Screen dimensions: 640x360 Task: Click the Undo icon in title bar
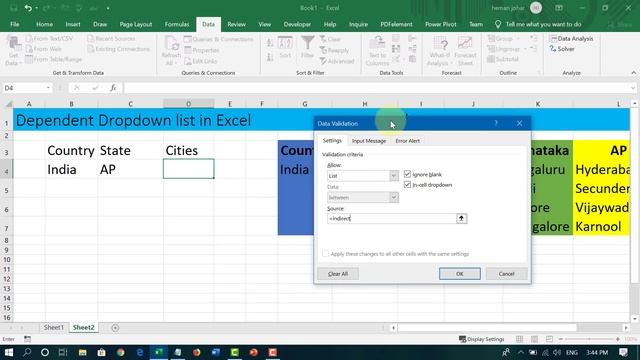point(28,8)
